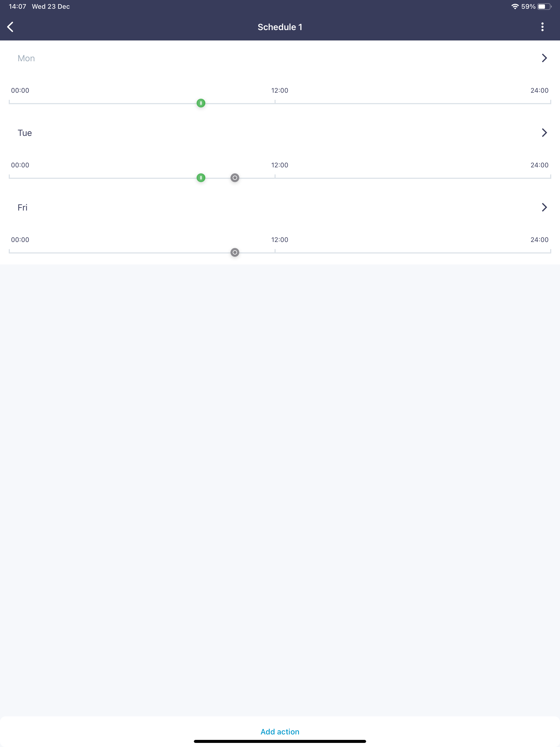Image resolution: width=560 pixels, height=747 pixels.
Task: Add a new action to the schedule
Action: tap(280, 731)
